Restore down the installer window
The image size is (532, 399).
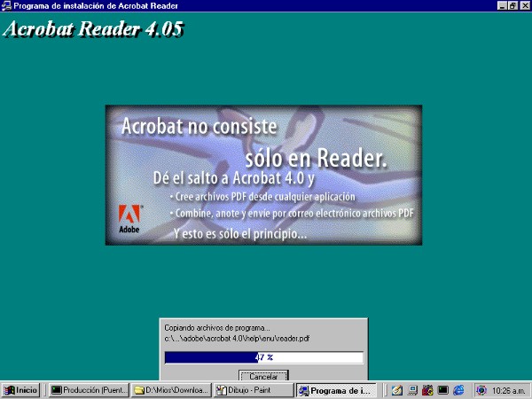click(512, 5)
